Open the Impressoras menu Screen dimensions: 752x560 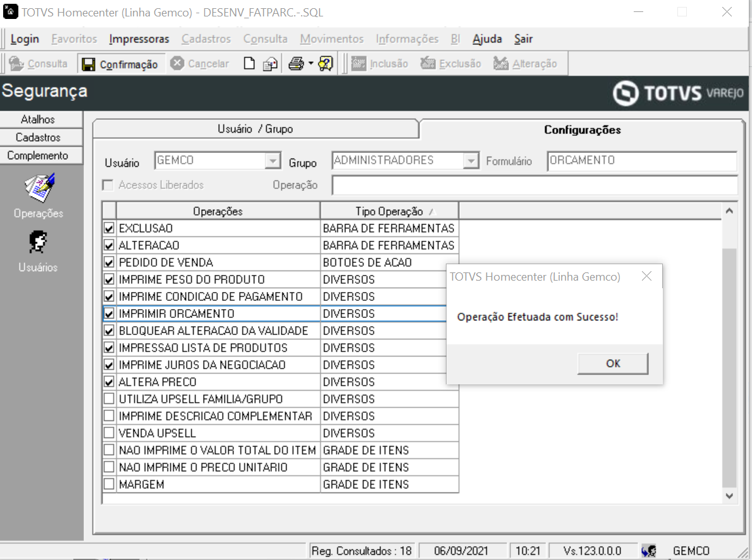click(139, 39)
